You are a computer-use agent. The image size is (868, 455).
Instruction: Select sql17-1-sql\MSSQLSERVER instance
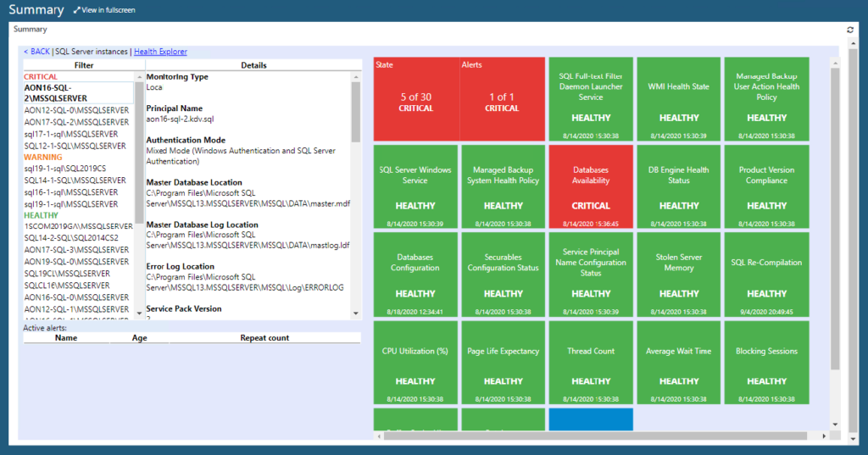click(x=71, y=134)
